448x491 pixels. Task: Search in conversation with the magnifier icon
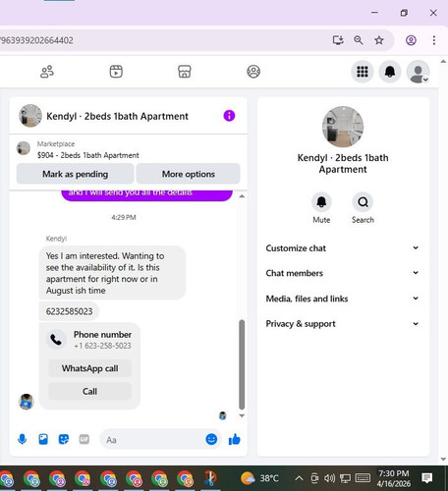point(363,202)
